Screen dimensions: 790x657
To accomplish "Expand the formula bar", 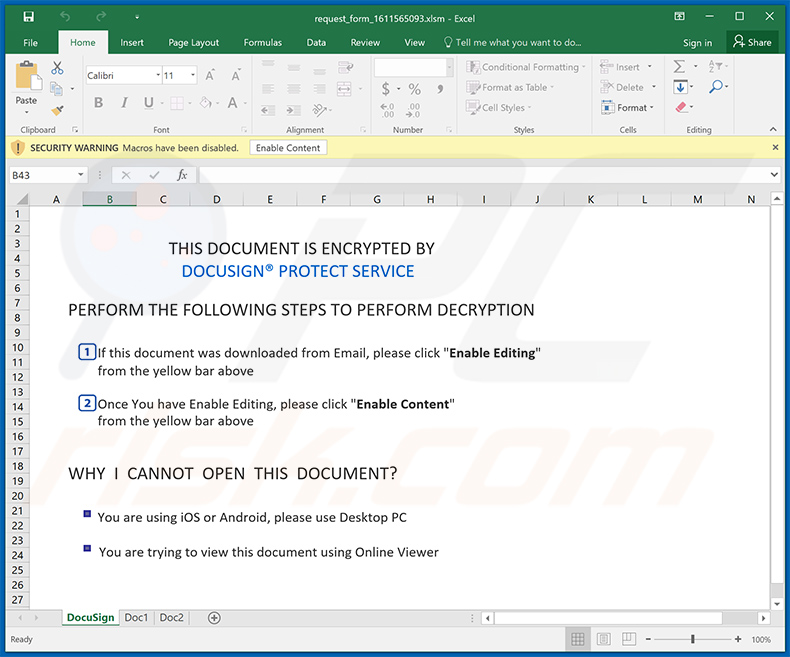I will (x=773, y=175).
